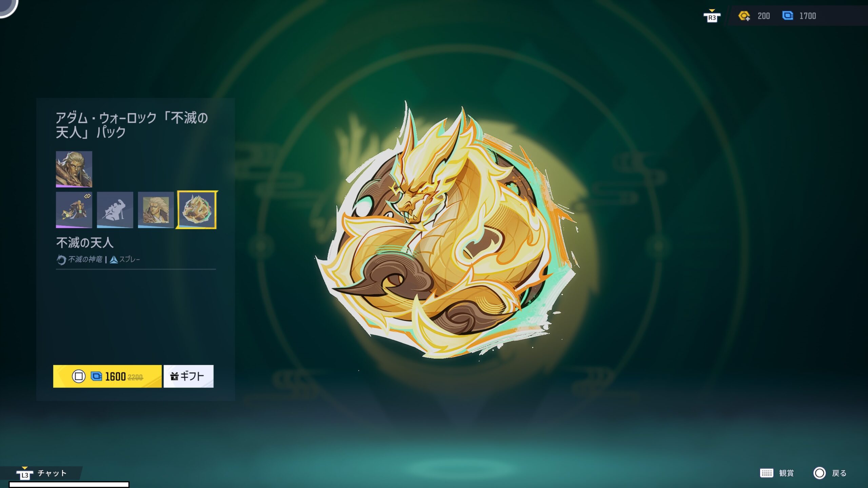Click the gift box icon on ギフト
868x488 pixels.
(x=174, y=376)
